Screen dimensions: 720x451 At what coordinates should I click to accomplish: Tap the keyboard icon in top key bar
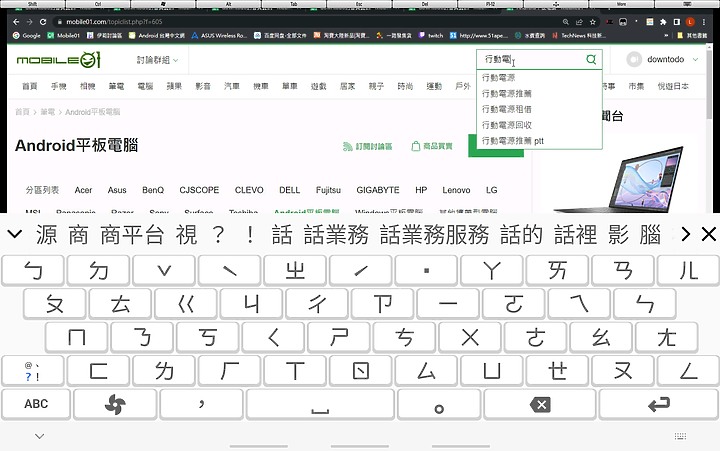coord(687,4)
